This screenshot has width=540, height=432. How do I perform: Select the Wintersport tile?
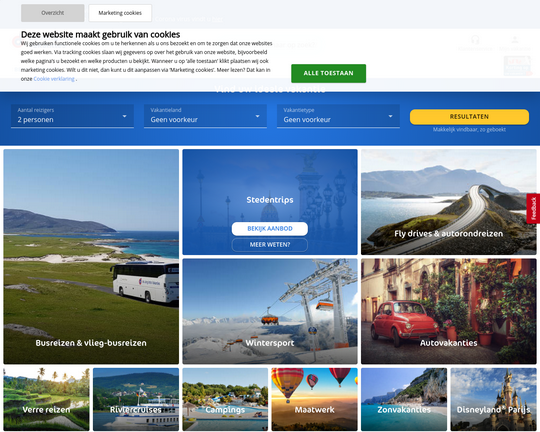270,311
